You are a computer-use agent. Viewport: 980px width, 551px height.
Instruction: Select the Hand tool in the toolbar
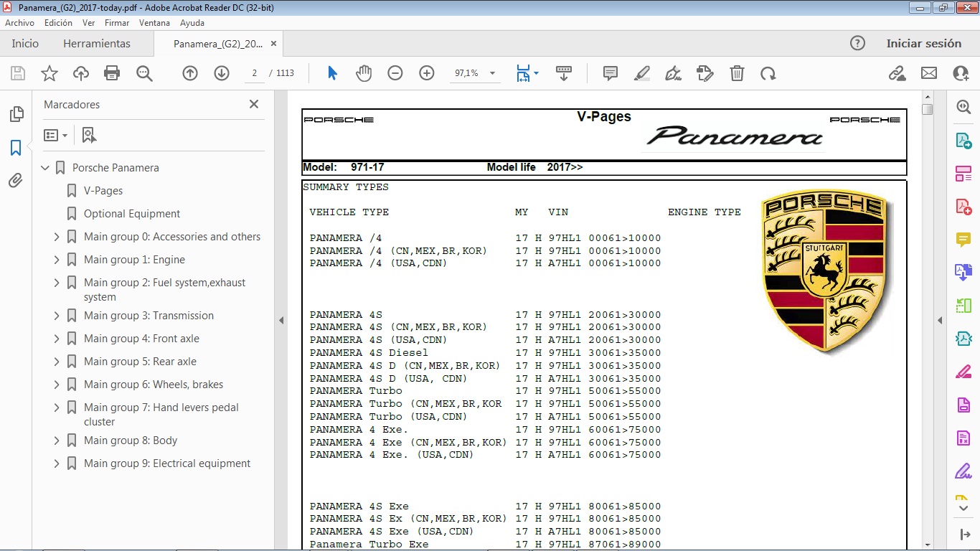pos(364,73)
